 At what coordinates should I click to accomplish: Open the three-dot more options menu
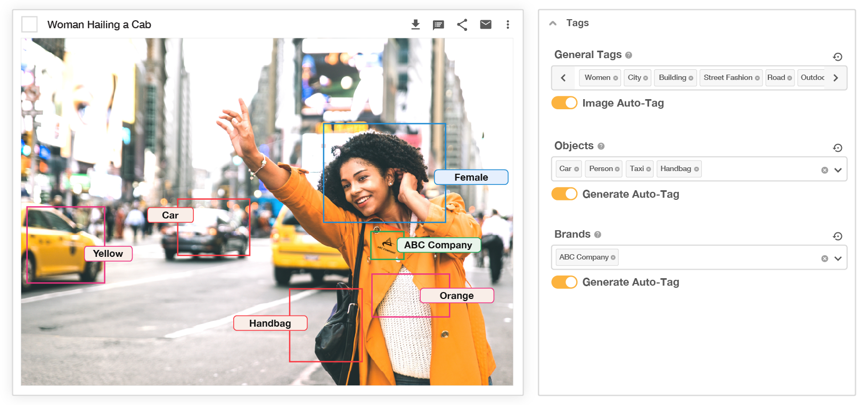click(507, 25)
